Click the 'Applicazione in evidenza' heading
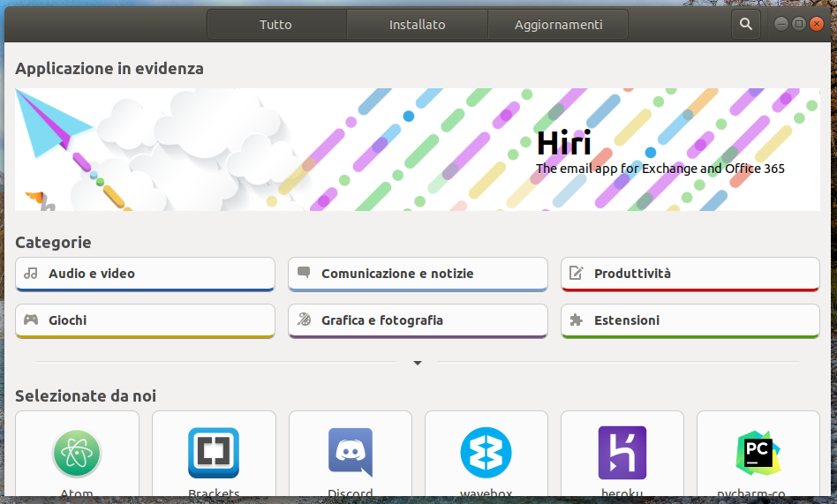This screenshot has width=837, height=504. coord(109,68)
